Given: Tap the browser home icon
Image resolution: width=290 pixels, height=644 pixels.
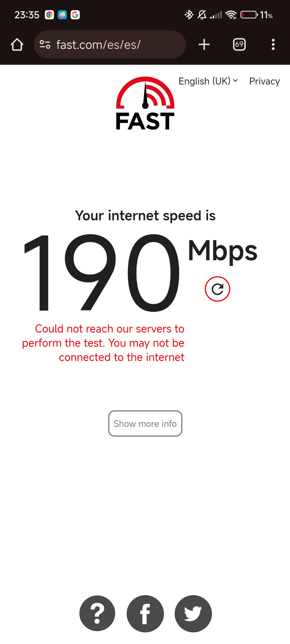Looking at the screenshot, I should click(x=17, y=45).
